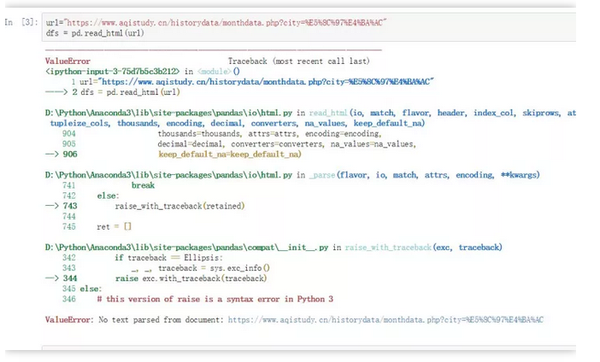
Task: Click line 343 sys.exc_info() statement
Action: [x=201, y=268]
